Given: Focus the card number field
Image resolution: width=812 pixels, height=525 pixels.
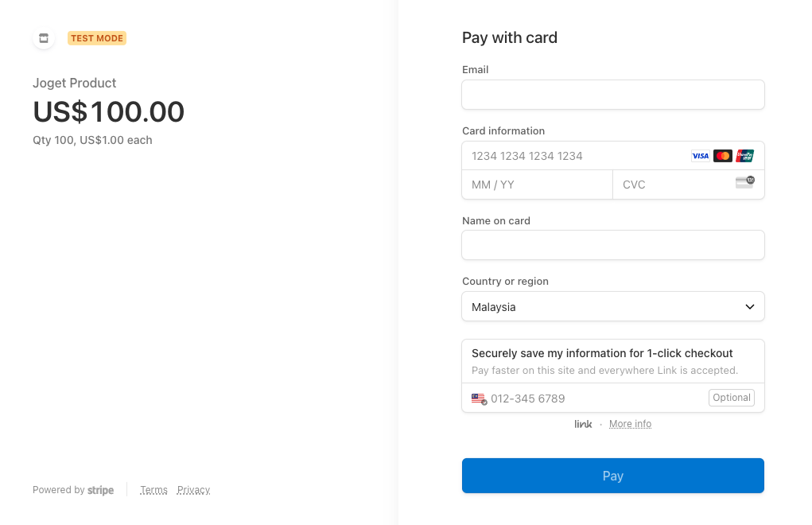Looking at the screenshot, I should click(x=573, y=156).
